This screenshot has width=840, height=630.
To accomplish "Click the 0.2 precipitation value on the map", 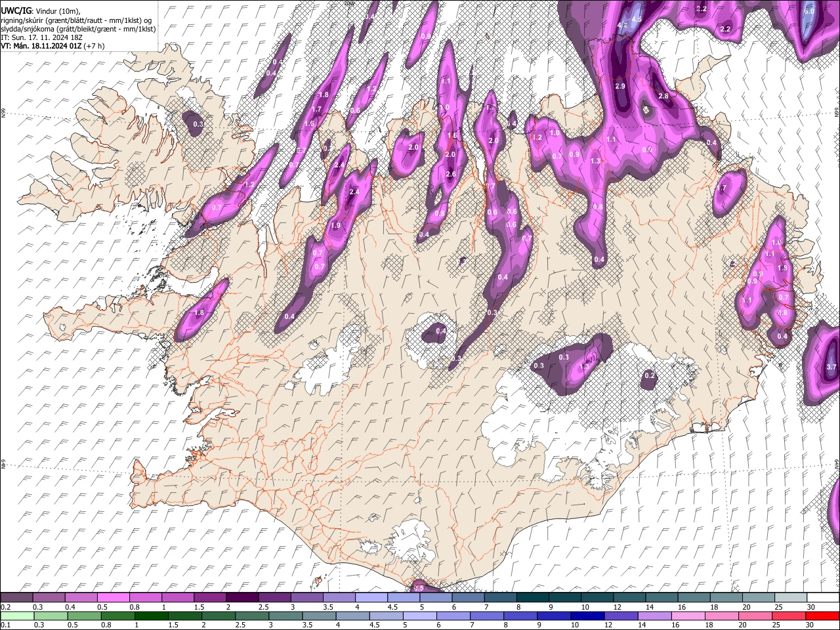I will pyautogui.click(x=650, y=376).
